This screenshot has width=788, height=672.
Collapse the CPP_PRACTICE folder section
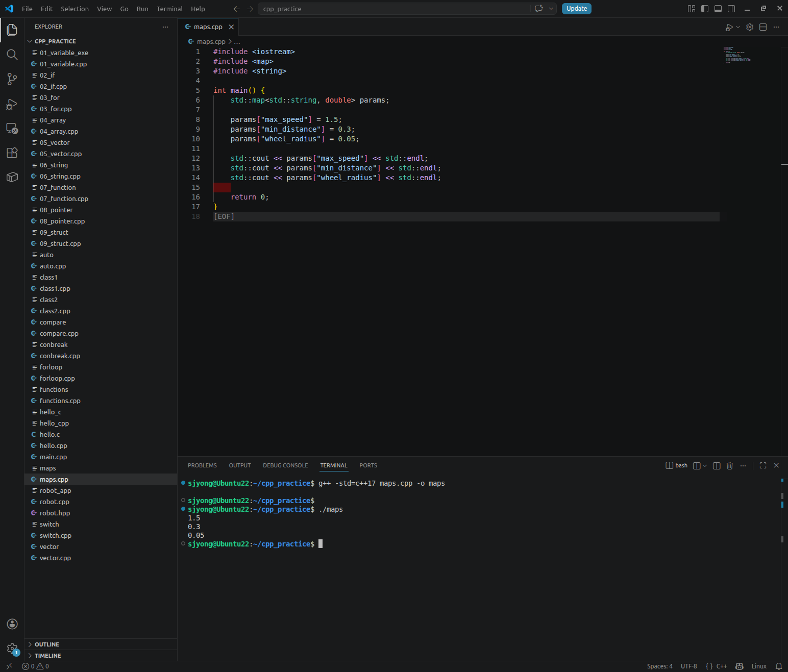pos(101,41)
